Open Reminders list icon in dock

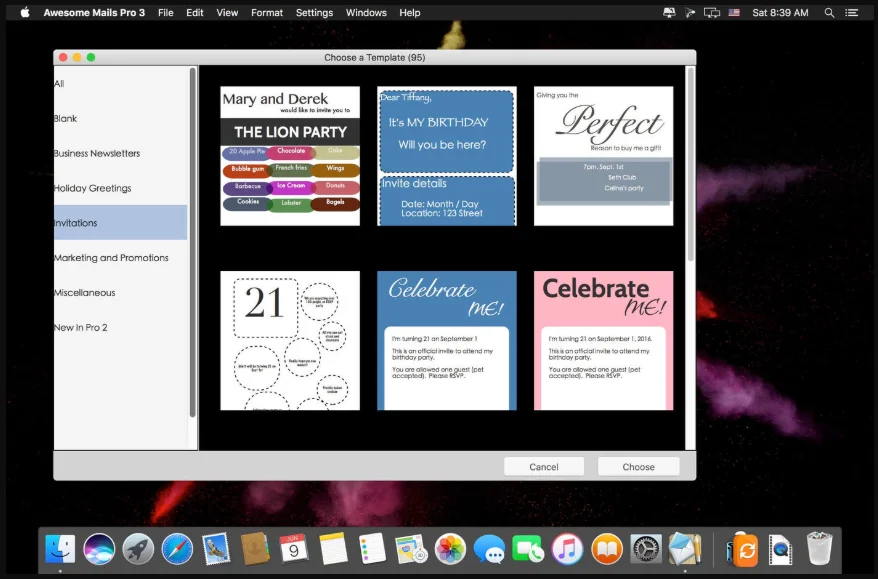coord(372,549)
